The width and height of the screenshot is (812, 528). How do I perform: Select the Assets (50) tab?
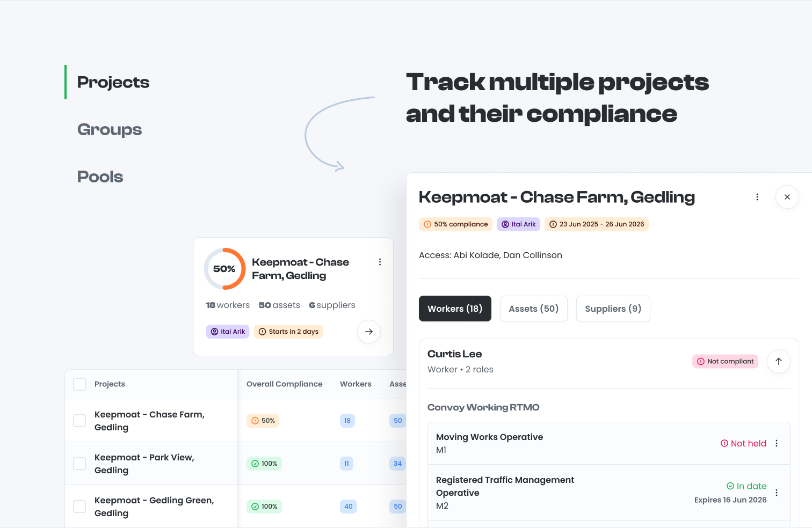(x=534, y=309)
